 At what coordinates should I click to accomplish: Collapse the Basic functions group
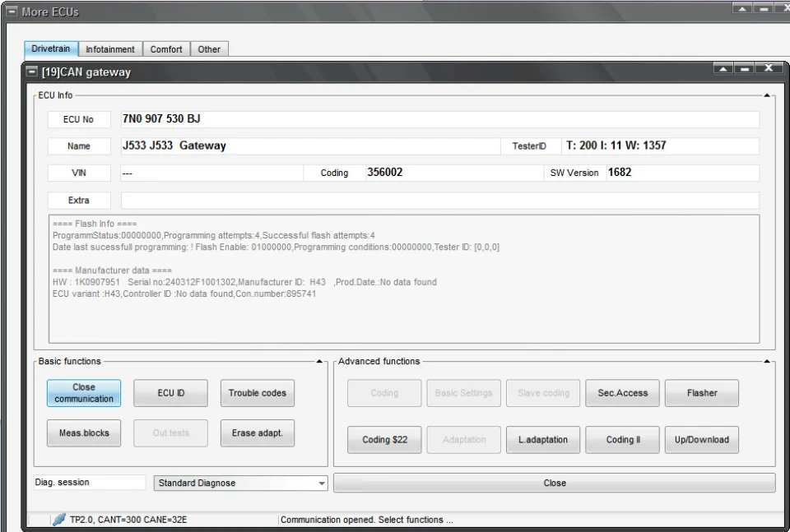(319, 361)
